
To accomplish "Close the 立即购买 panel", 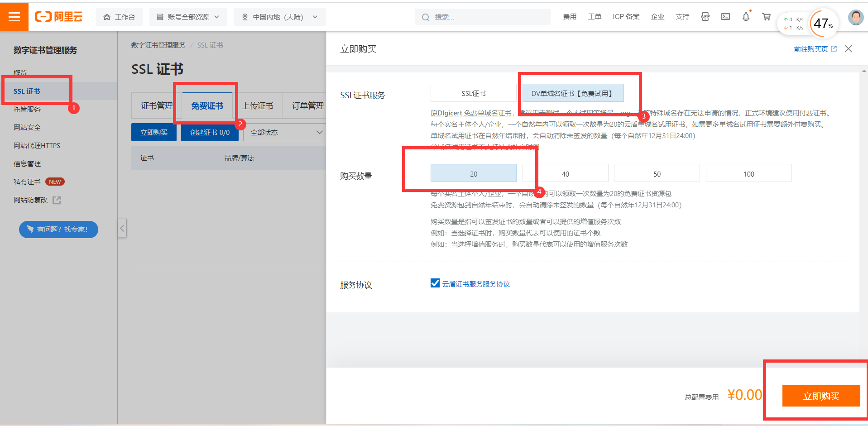I will pos(849,48).
